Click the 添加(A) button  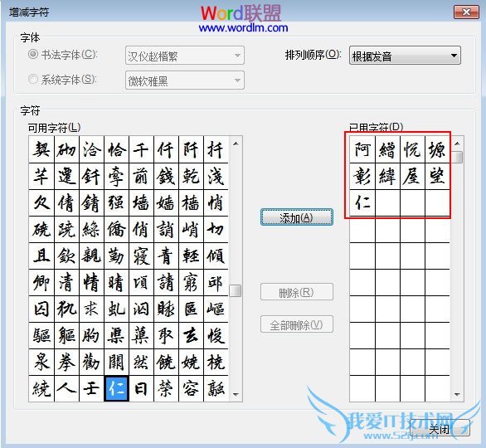click(297, 217)
